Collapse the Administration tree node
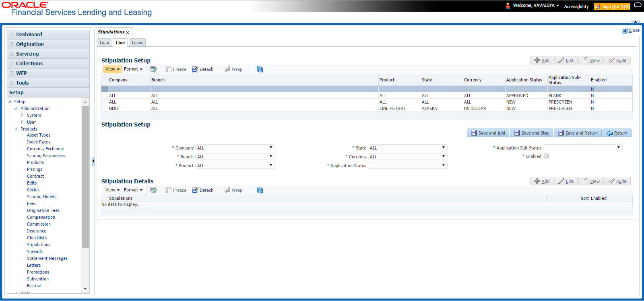This screenshot has height=301, width=644. coord(16,108)
